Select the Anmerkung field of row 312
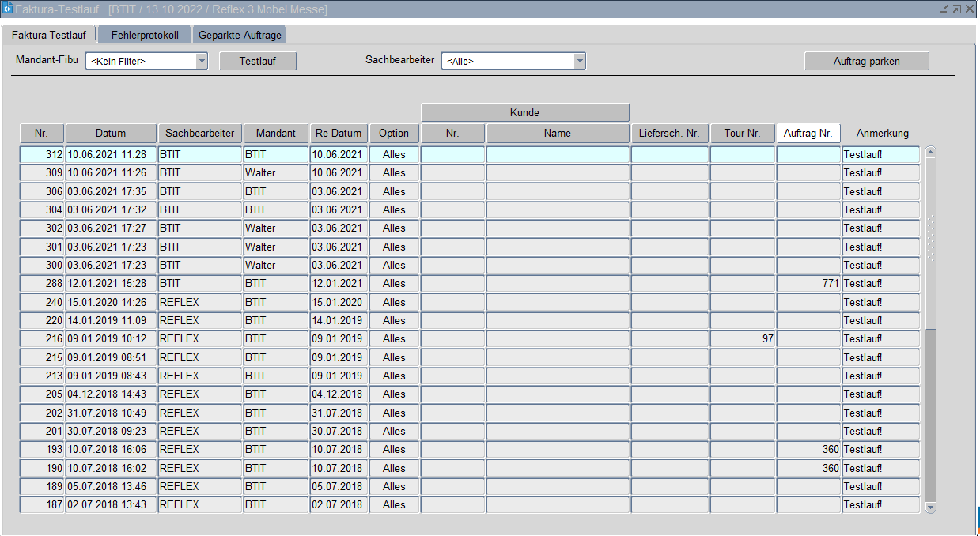This screenshot has height=536, width=980. point(880,154)
